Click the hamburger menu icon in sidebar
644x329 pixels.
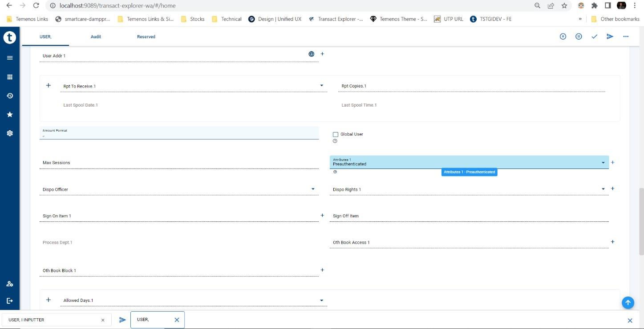point(10,58)
